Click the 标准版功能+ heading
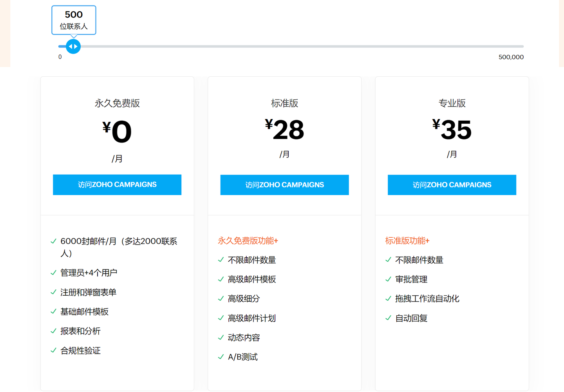564x392 pixels. click(407, 241)
